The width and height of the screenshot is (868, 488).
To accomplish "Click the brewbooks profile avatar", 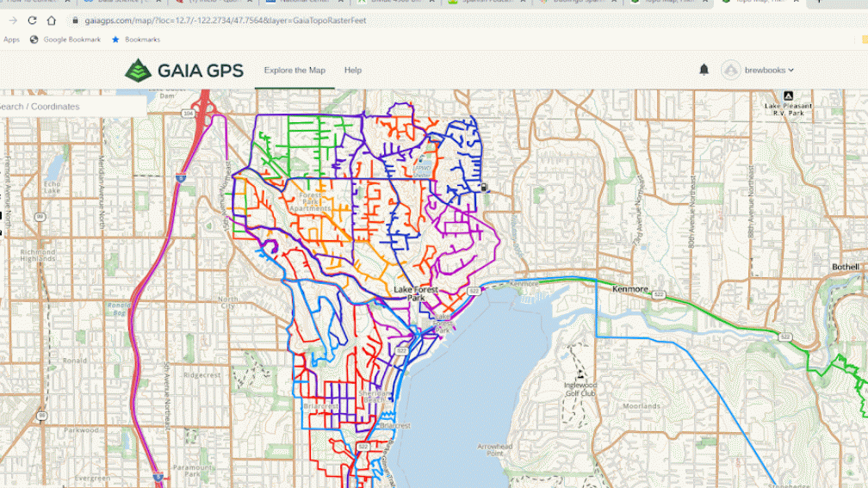I will (731, 71).
